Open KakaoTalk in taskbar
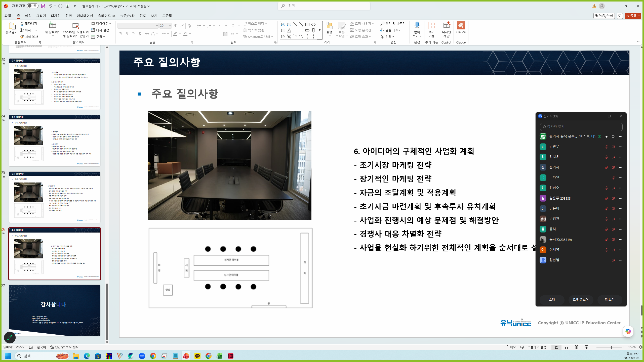The width and height of the screenshot is (644, 362). tap(197, 356)
